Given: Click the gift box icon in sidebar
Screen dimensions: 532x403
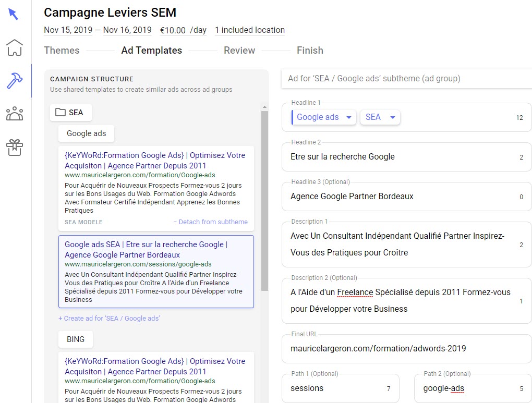Looking at the screenshot, I should [x=15, y=148].
